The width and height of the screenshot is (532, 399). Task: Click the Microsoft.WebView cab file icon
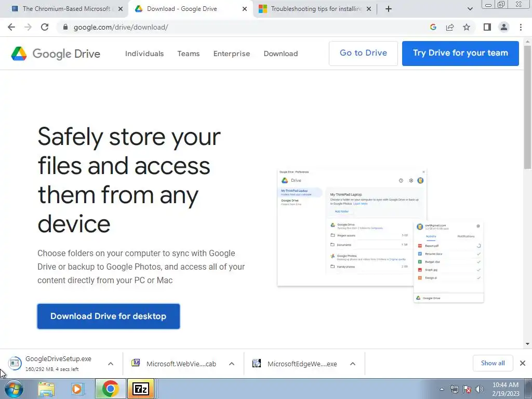click(x=136, y=363)
